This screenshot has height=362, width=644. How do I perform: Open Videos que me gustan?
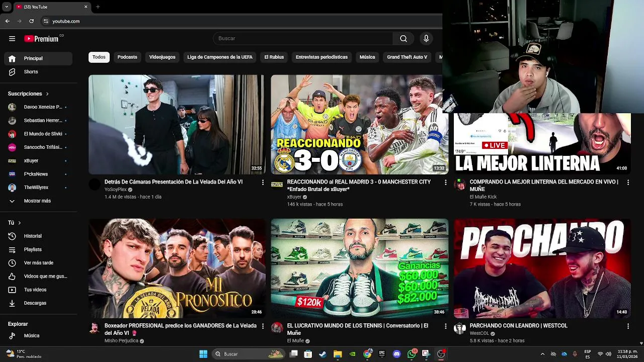pyautogui.click(x=38, y=277)
